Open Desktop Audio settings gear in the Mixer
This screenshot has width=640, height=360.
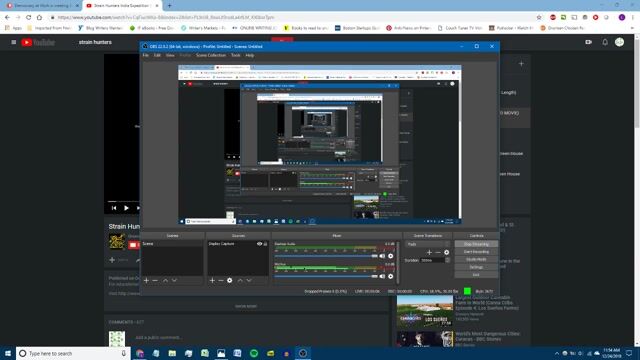coord(391,256)
